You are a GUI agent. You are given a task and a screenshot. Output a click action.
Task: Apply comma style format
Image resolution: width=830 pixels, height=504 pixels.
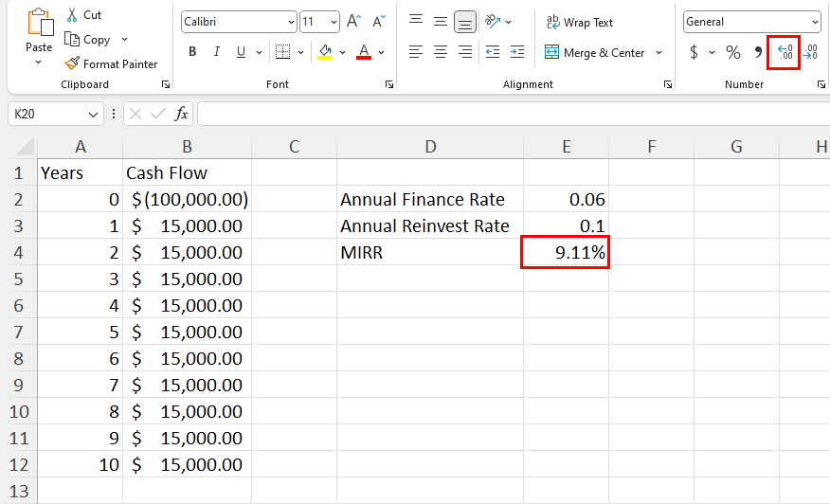pyautogui.click(x=758, y=52)
